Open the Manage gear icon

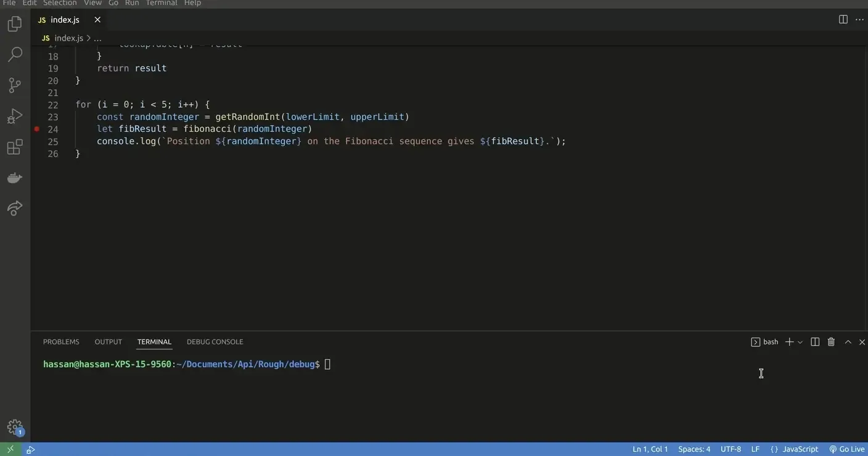click(15, 427)
